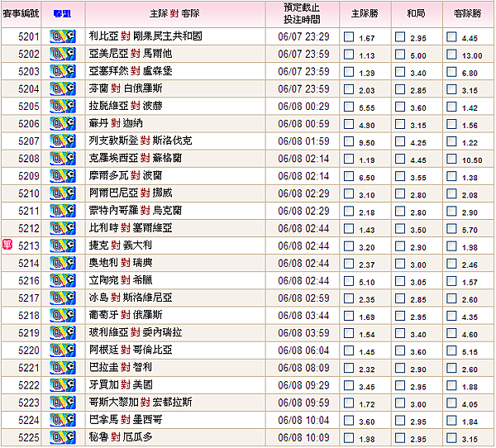Select away win 1.88 for match 5222

tap(451, 385)
